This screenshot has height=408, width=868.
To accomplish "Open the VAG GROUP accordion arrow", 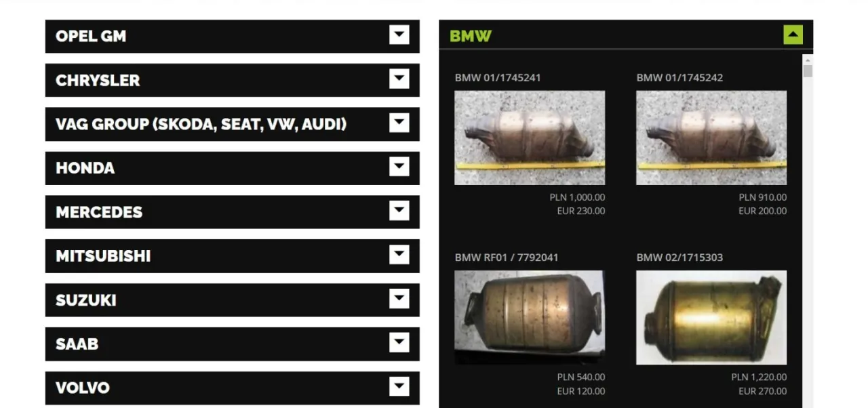I will (x=399, y=123).
